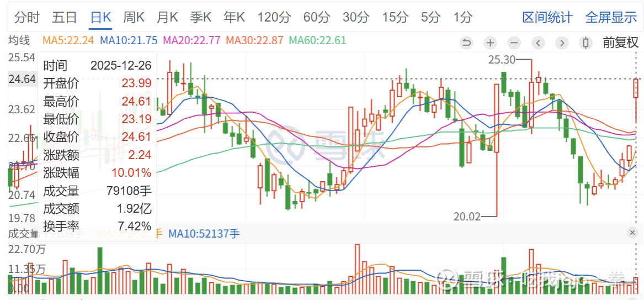Select the 60分 interval tab
Viewport: 644px width, 300px height.
(x=317, y=17)
